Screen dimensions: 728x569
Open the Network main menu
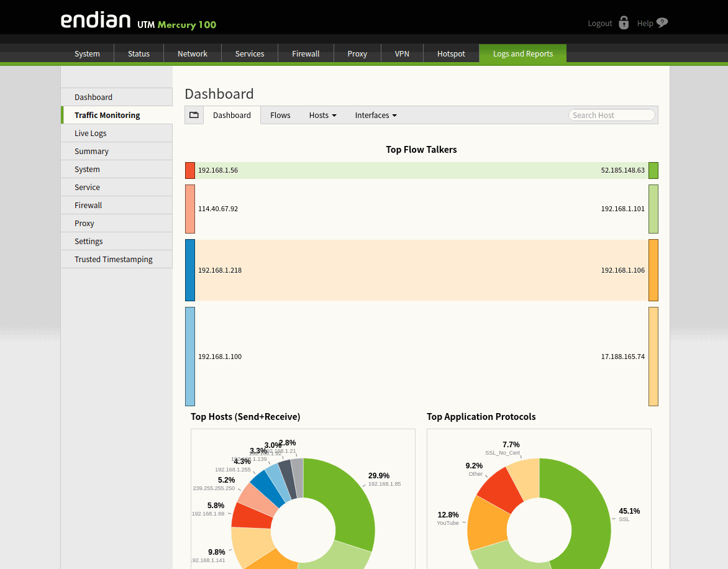(x=193, y=53)
